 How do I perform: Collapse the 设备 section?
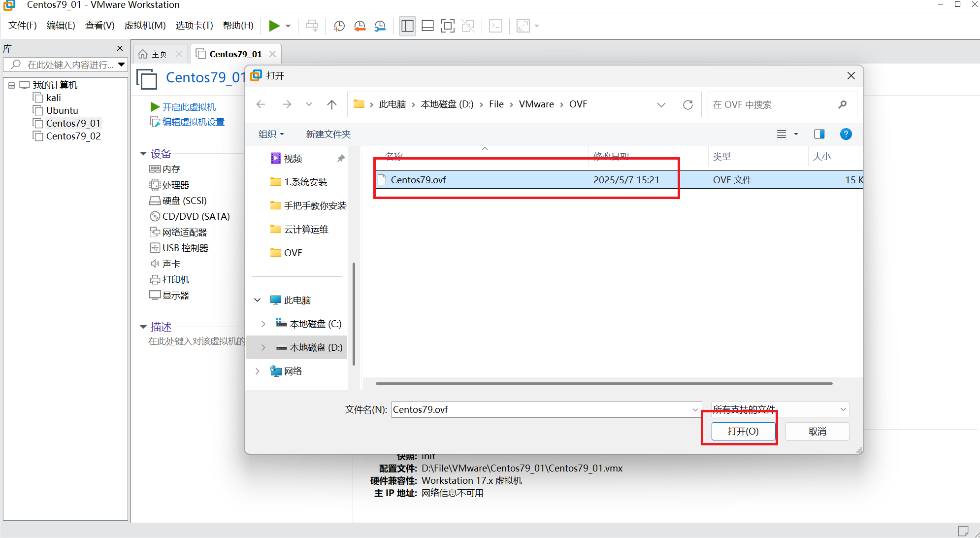pyautogui.click(x=143, y=154)
